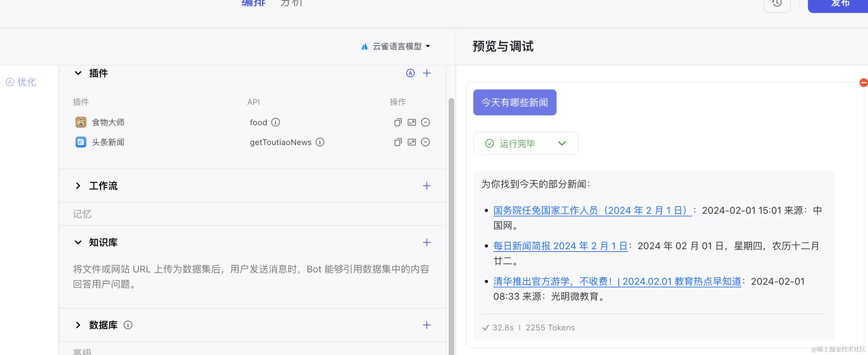Click the auto-add (A) icon beside 插件
The image size is (868, 355).
coord(410,73)
